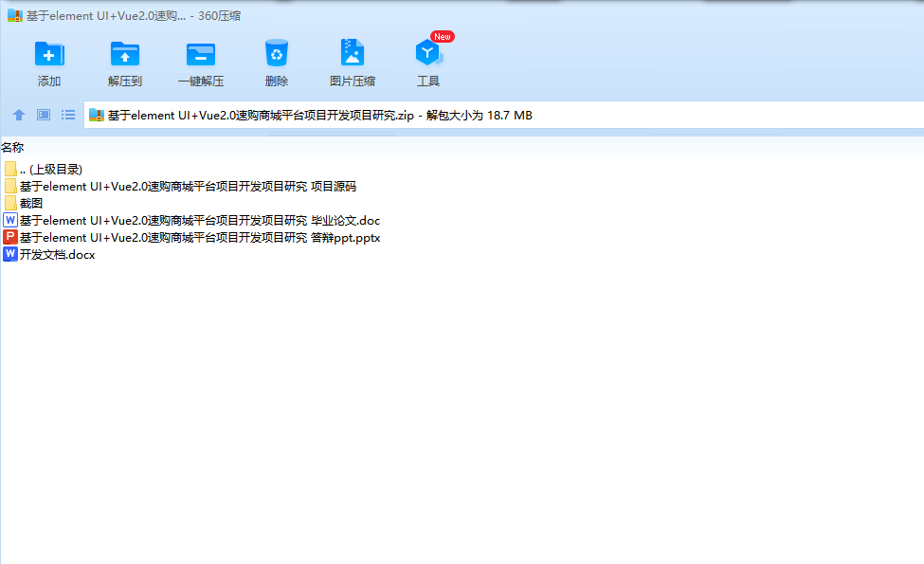The image size is (924, 564).
Task: Switch to the details pane view icon
Action: [44, 115]
